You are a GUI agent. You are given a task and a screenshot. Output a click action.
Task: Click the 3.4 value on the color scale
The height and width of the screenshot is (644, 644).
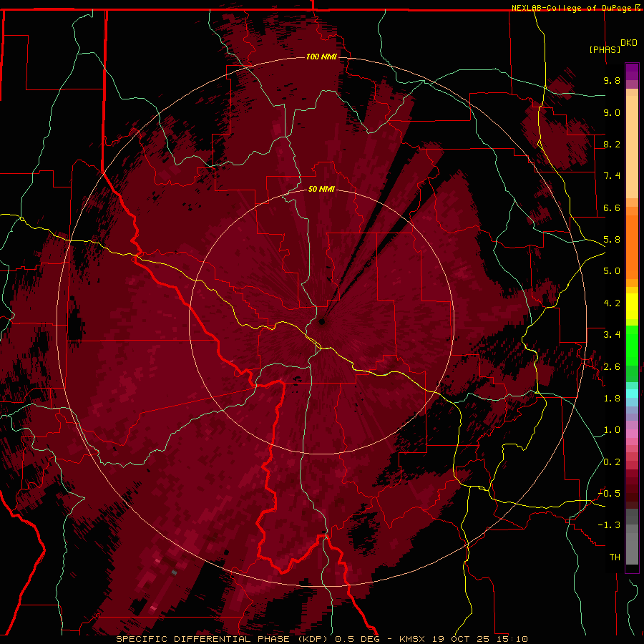[x=612, y=335]
